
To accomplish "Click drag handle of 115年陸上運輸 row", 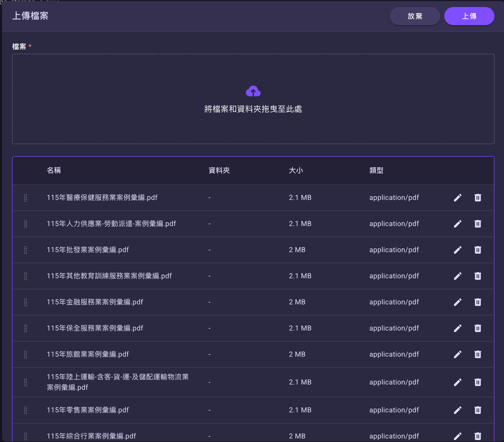I will (26, 382).
